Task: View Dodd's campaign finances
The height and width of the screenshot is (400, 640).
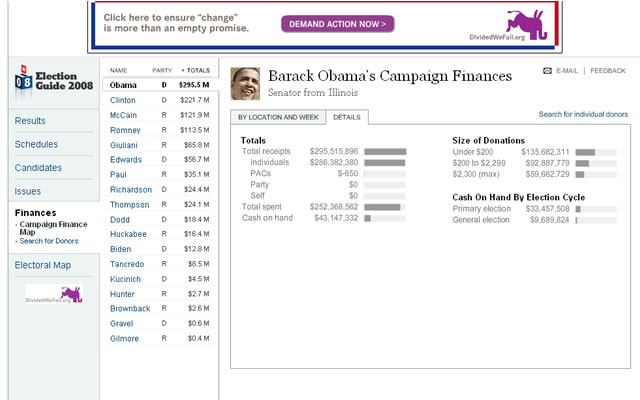Action: point(120,220)
